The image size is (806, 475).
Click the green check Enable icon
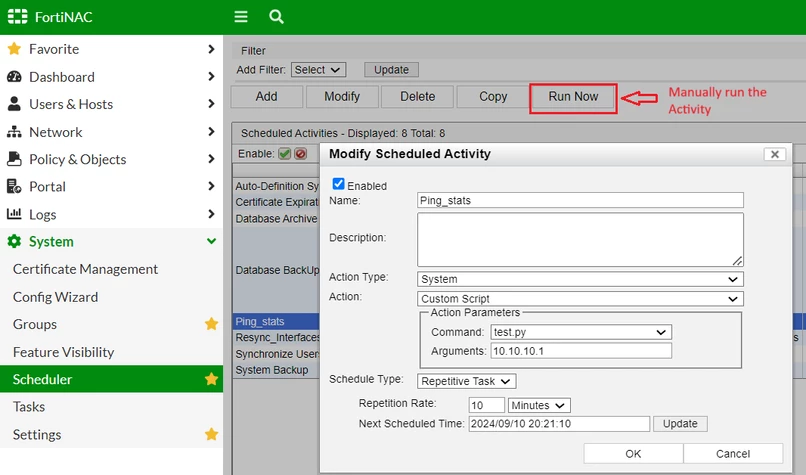284,154
